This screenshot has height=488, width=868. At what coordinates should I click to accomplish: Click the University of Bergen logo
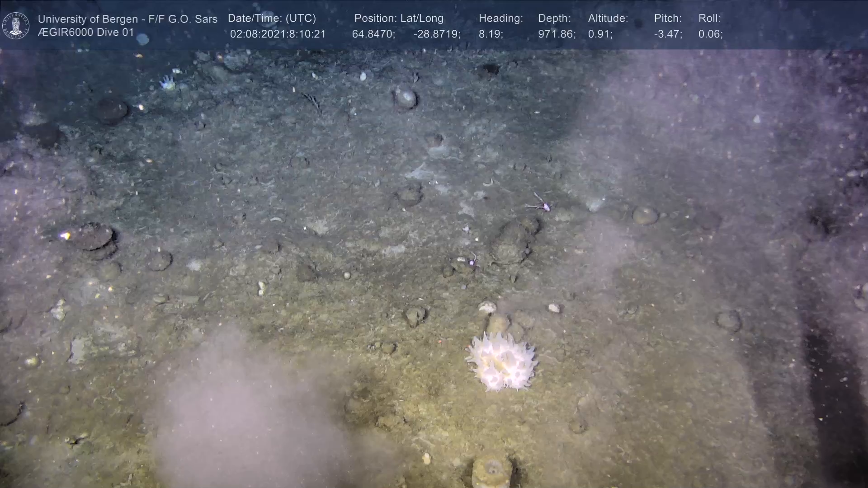tap(16, 25)
